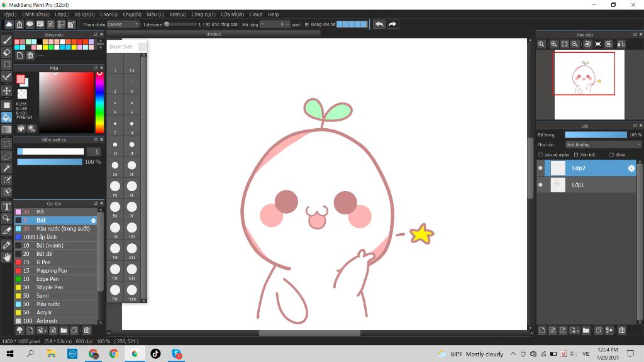The image size is (644, 362).
Task: Tick the Khóa lock checkbox
Action: coord(612,155)
